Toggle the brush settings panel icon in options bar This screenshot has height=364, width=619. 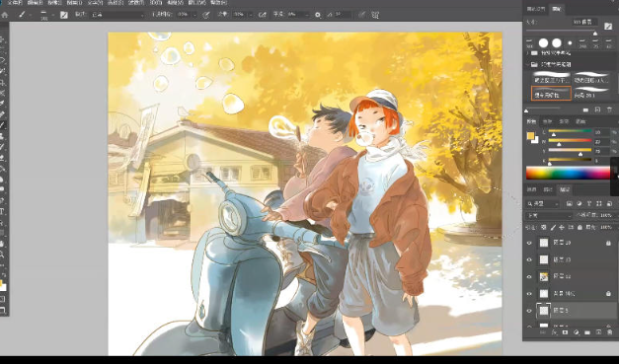63,15
